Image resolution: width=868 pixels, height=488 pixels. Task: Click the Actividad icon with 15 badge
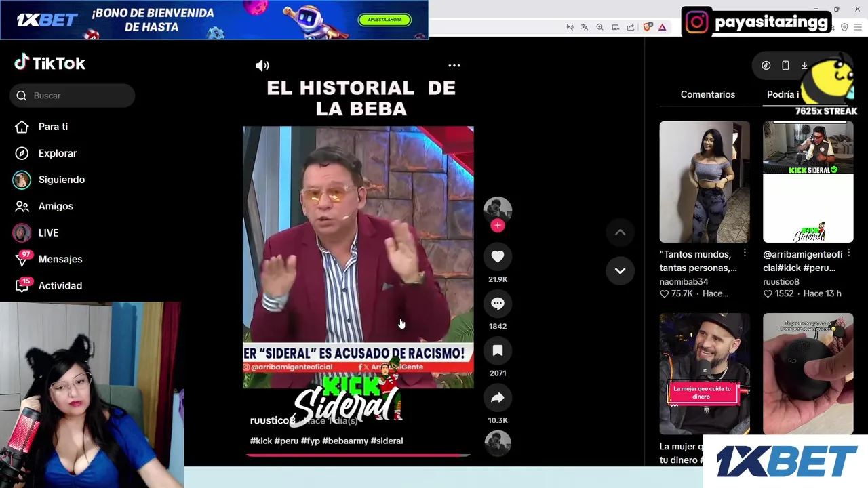click(x=22, y=285)
